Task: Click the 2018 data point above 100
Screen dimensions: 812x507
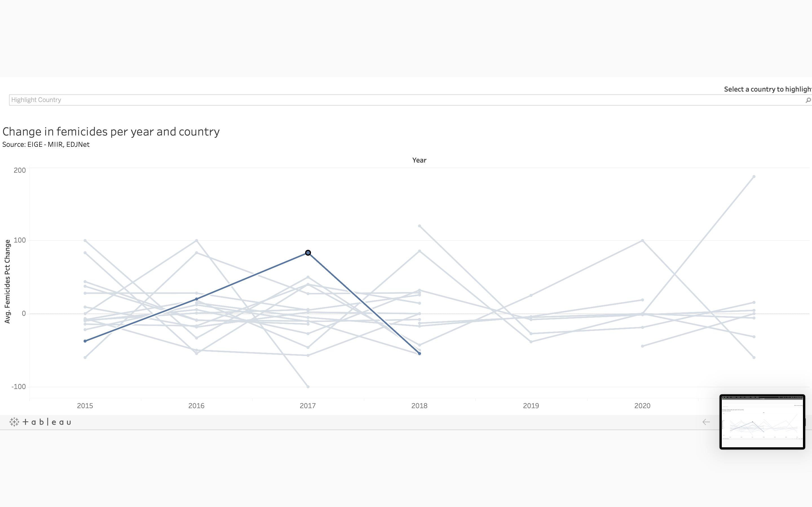Action: 420,226
